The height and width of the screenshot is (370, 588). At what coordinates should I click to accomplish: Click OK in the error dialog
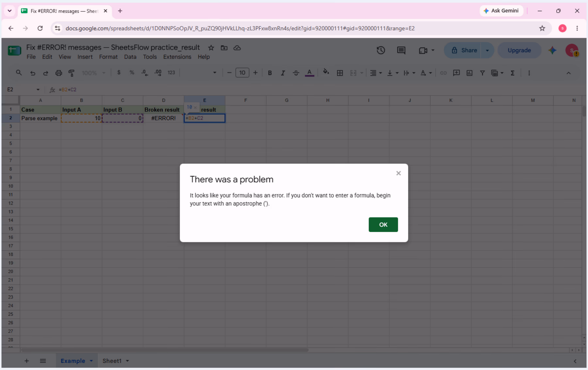point(383,225)
